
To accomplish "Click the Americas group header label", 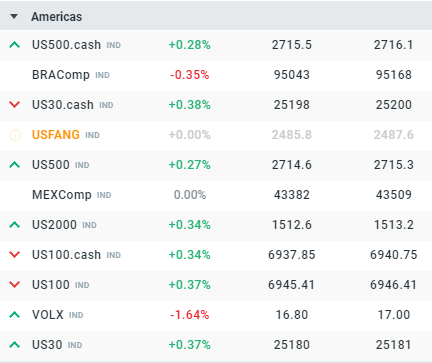I will pos(57,17).
